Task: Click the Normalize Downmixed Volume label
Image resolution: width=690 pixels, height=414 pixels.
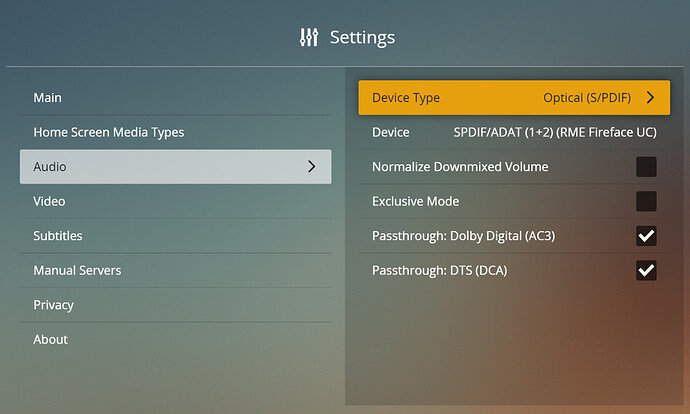Action: 460,167
